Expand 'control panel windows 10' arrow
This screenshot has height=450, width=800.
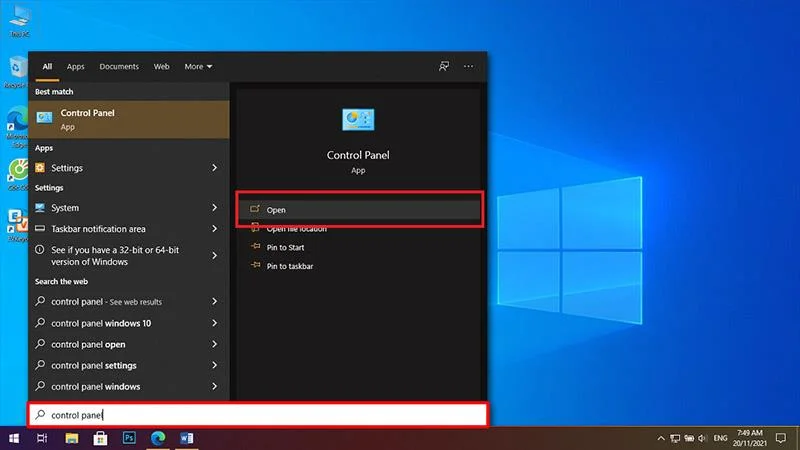(x=214, y=323)
